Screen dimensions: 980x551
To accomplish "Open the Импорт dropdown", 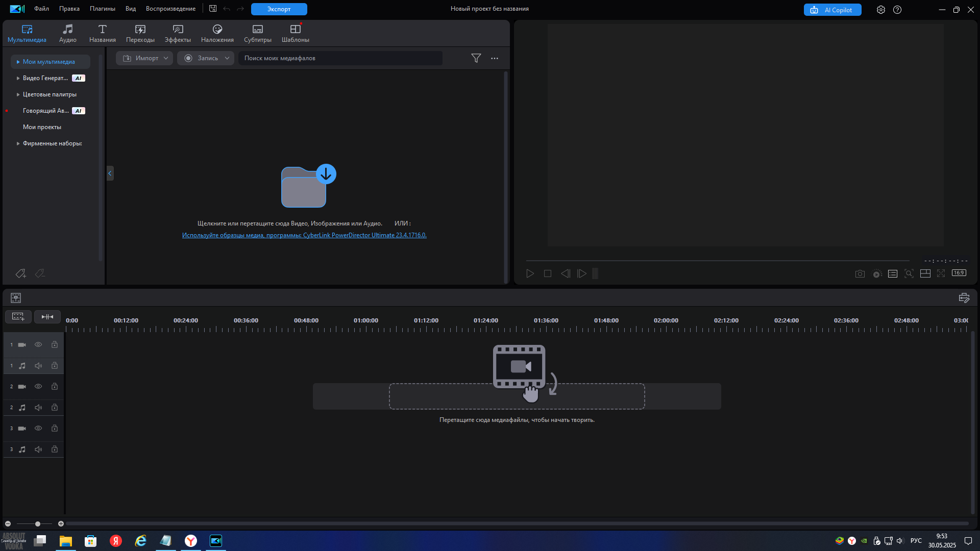I will point(144,58).
